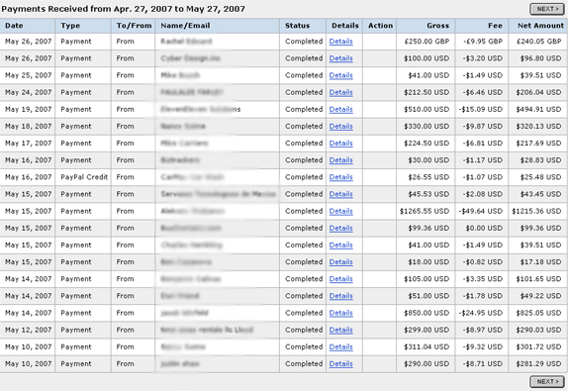The width and height of the screenshot is (568, 392).
Task: Show Details of the $311.04 USD payment
Action: pyautogui.click(x=340, y=347)
